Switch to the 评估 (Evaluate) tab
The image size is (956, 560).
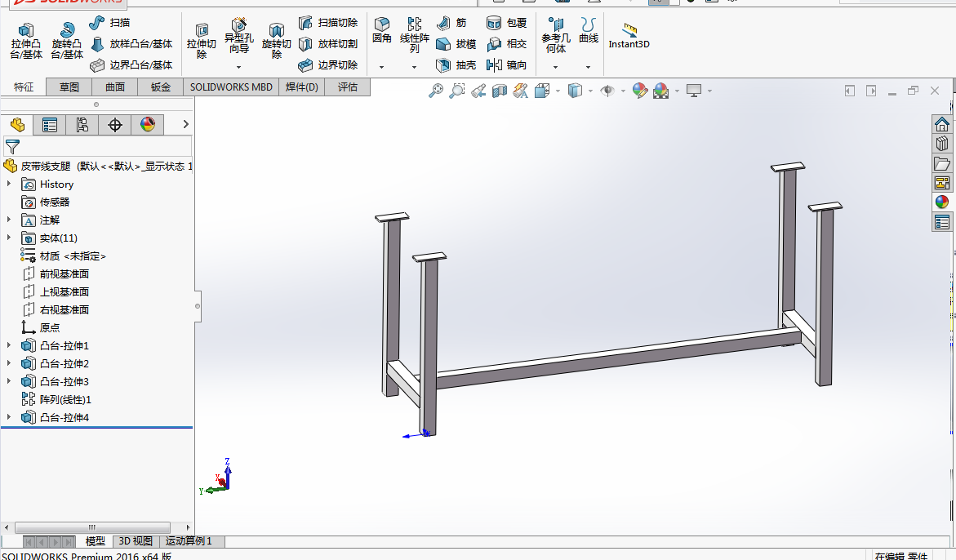[x=348, y=87]
